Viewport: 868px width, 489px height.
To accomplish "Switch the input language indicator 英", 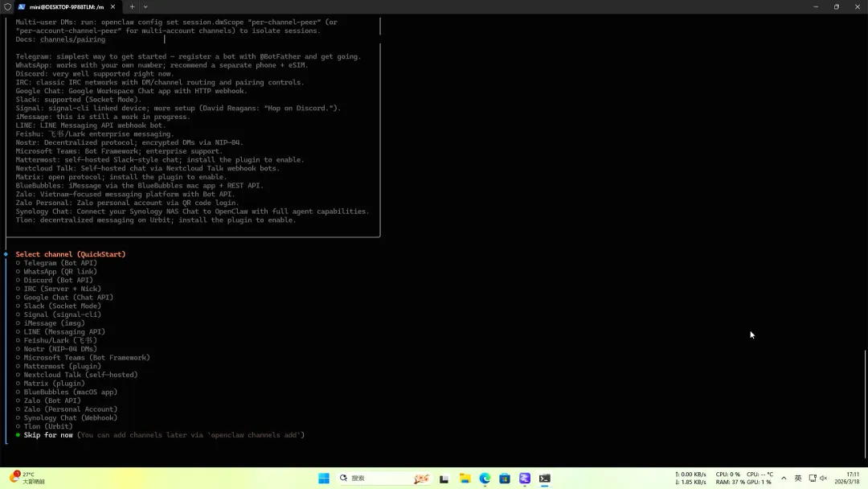I will coord(798,479).
